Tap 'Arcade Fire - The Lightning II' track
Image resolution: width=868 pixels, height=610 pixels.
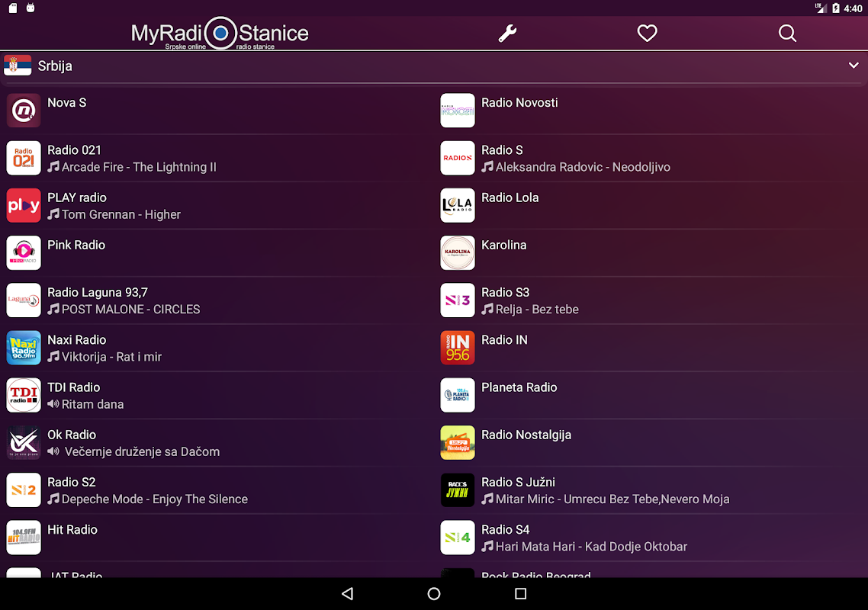(139, 167)
